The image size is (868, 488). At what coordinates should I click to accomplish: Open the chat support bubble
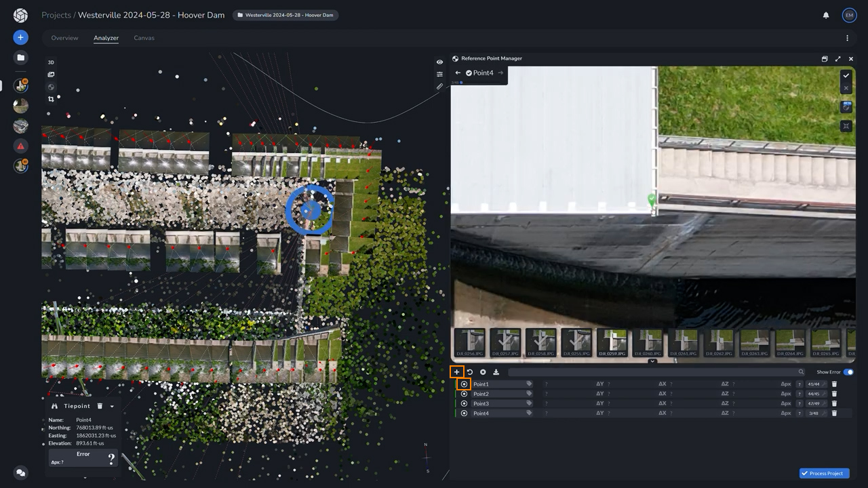tap(20, 472)
